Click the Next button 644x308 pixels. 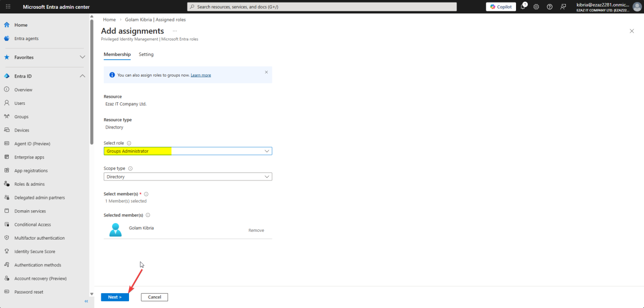[115, 297]
